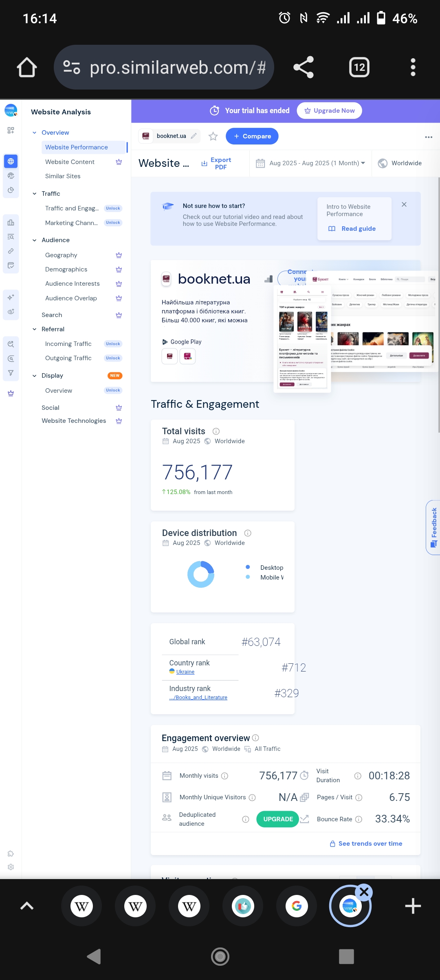Click the first Google Play app icon
The width and height of the screenshot is (440, 980).
pyautogui.click(x=169, y=356)
